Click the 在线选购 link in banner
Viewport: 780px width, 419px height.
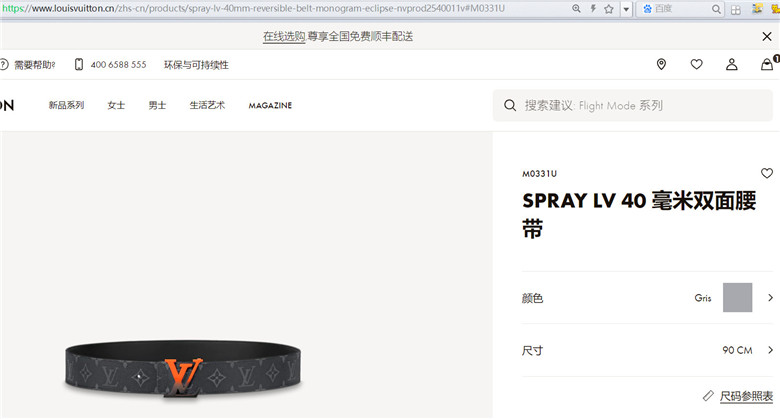pyautogui.click(x=284, y=36)
